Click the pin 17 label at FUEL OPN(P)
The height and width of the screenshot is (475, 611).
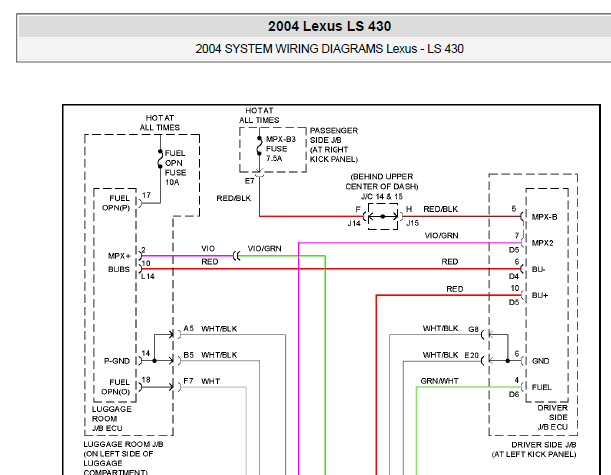point(146,195)
